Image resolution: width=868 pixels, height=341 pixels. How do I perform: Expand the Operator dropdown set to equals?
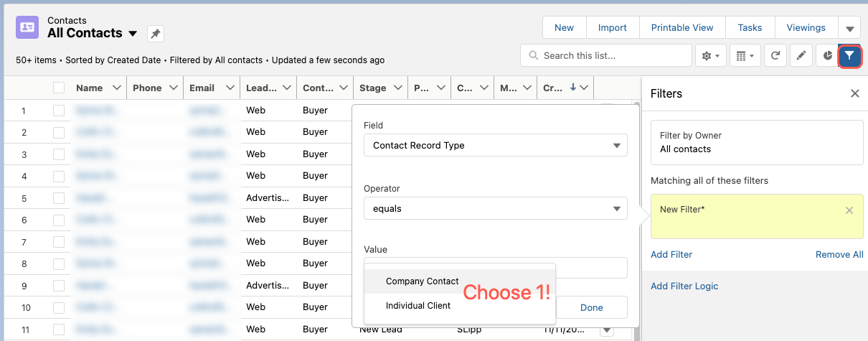coord(495,208)
